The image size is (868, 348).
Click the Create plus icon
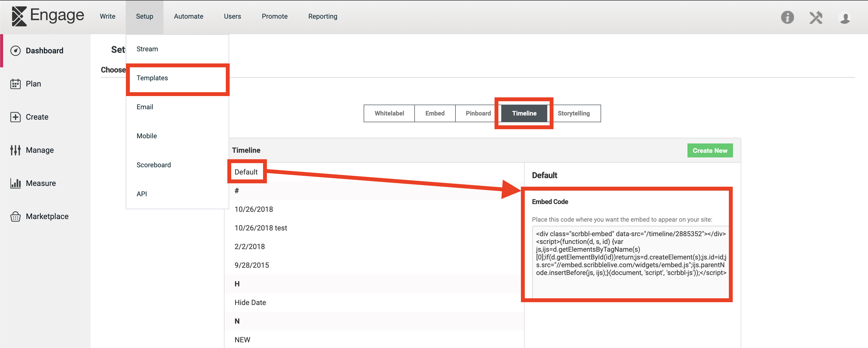point(16,117)
